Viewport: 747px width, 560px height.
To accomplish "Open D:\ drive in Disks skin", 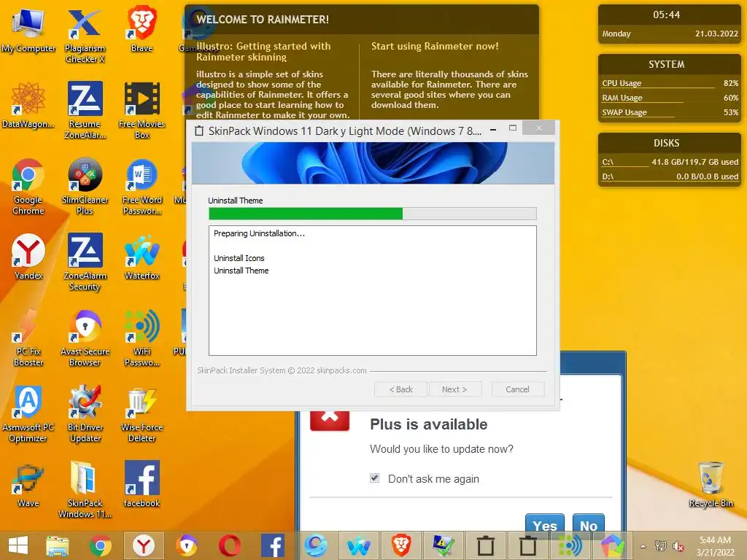I will 670,176.
